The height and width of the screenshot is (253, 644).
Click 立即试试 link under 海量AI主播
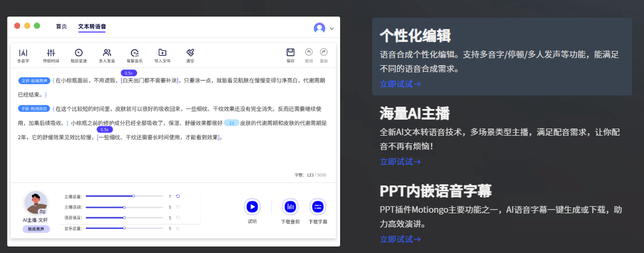click(x=400, y=162)
